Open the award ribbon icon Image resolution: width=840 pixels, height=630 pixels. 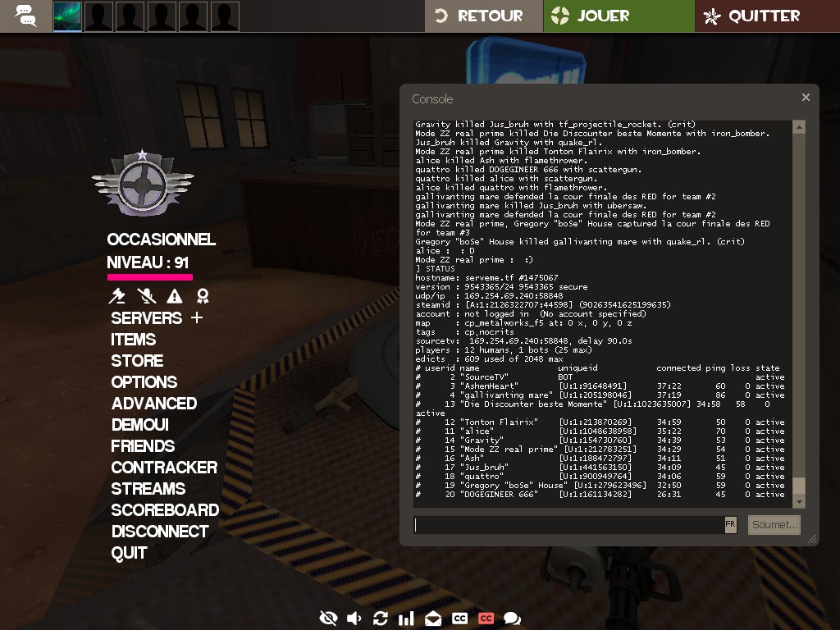[x=202, y=295]
